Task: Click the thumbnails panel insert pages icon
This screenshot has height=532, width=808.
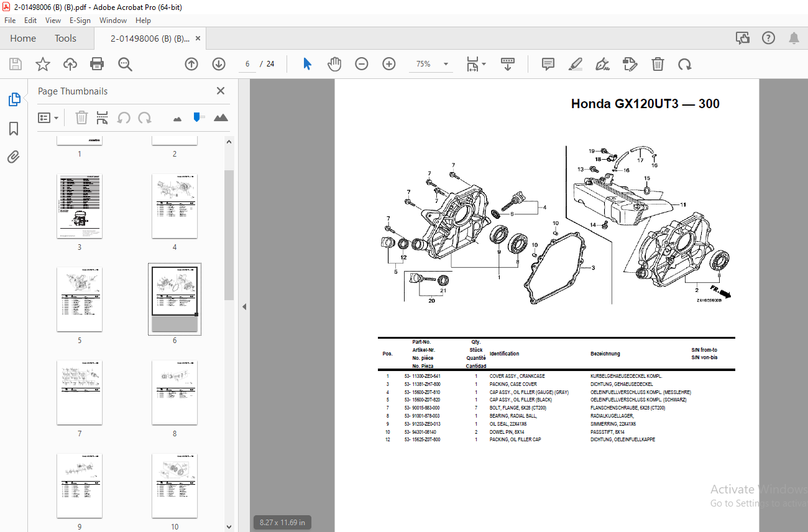Action: point(103,117)
